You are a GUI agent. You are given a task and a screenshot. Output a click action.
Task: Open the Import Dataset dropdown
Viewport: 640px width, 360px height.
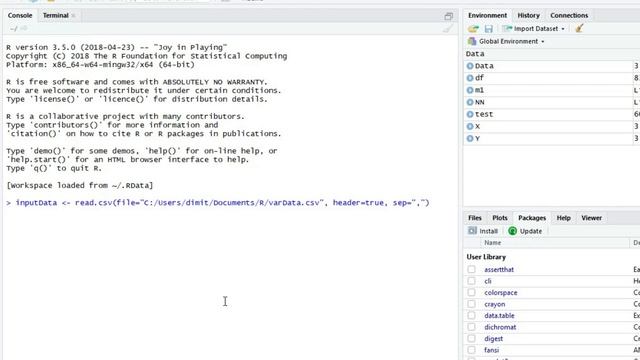click(x=534, y=29)
